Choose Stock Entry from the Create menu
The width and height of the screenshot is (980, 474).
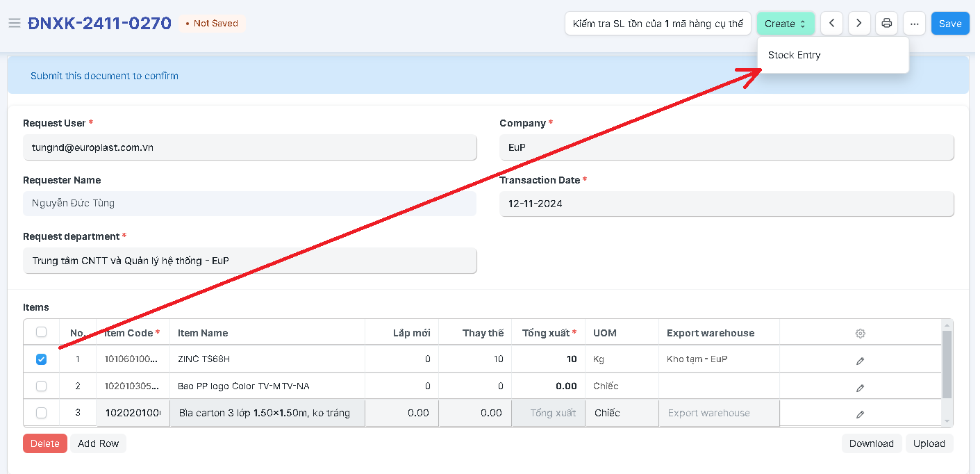click(795, 55)
